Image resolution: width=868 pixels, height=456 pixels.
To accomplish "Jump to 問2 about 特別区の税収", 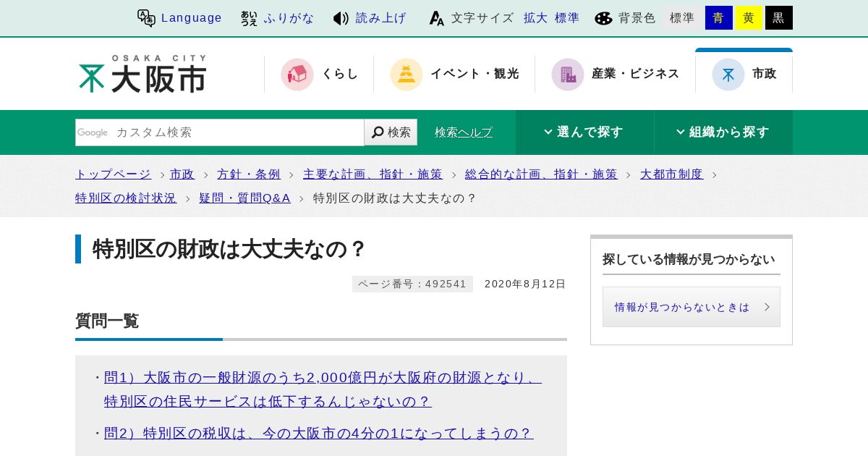I will [319, 434].
